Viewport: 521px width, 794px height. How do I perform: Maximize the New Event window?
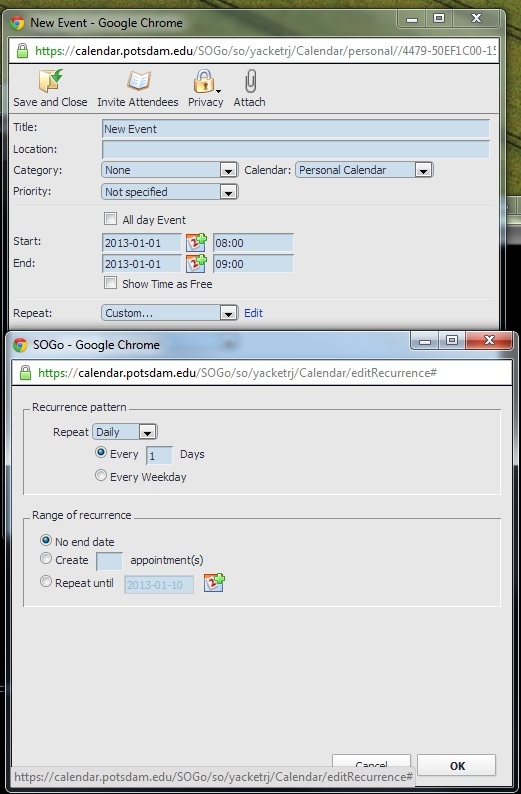coord(439,19)
